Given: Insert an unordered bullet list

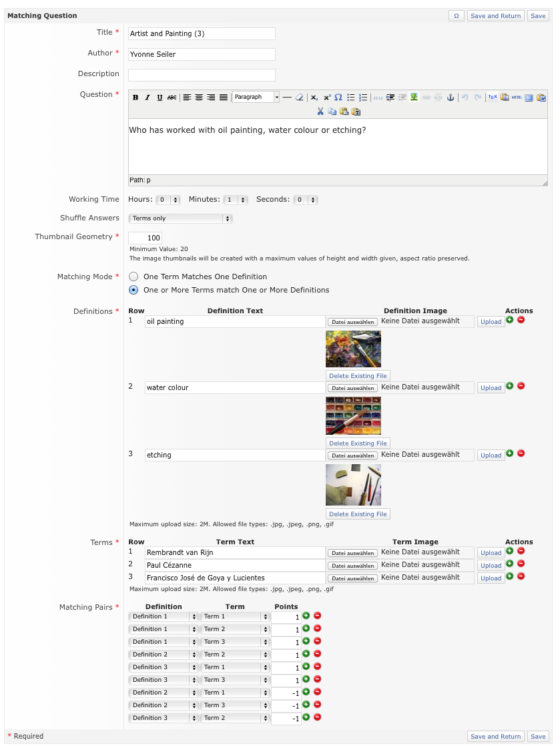Looking at the screenshot, I should (350, 98).
